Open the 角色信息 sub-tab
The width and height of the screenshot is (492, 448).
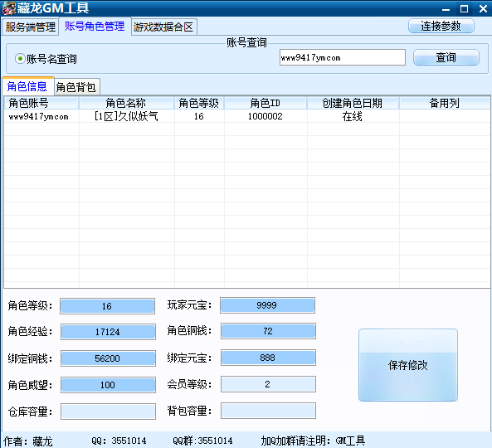pos(27,86)
